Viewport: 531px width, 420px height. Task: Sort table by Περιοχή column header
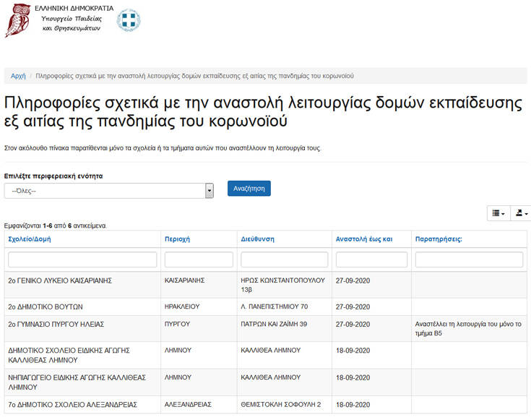pyautogui.click(x=177, y=239)
